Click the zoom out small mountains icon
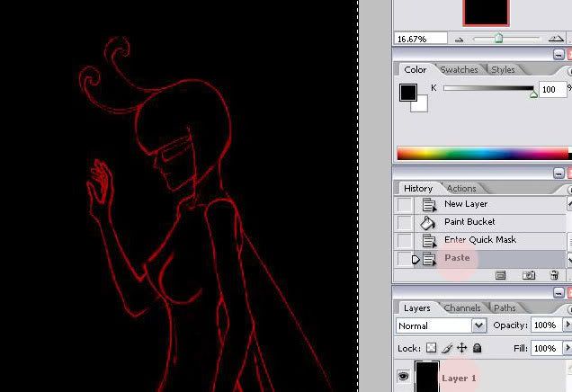The height and width of the screenshot is (392, 572). point(460,40)
